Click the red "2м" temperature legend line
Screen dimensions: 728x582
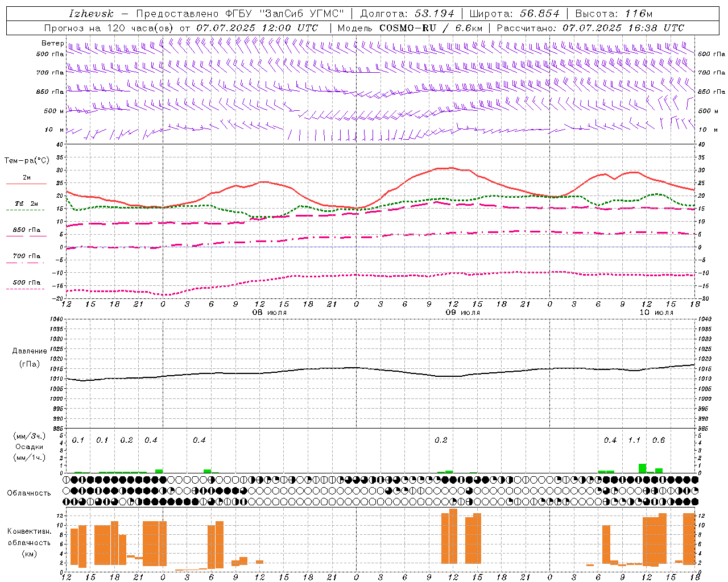click(26, 184)
